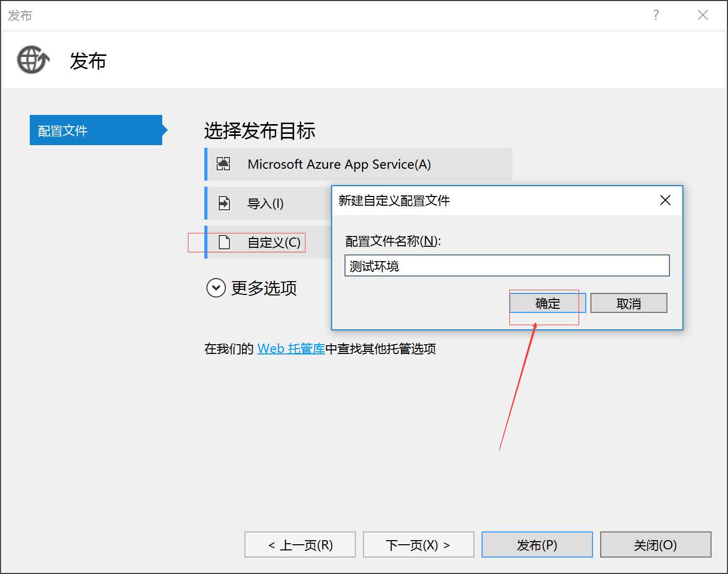Screen dimensions: 728x574
Task: Click the globe publish icon in header
Action: pyautogui.click(x=33, y=60)
